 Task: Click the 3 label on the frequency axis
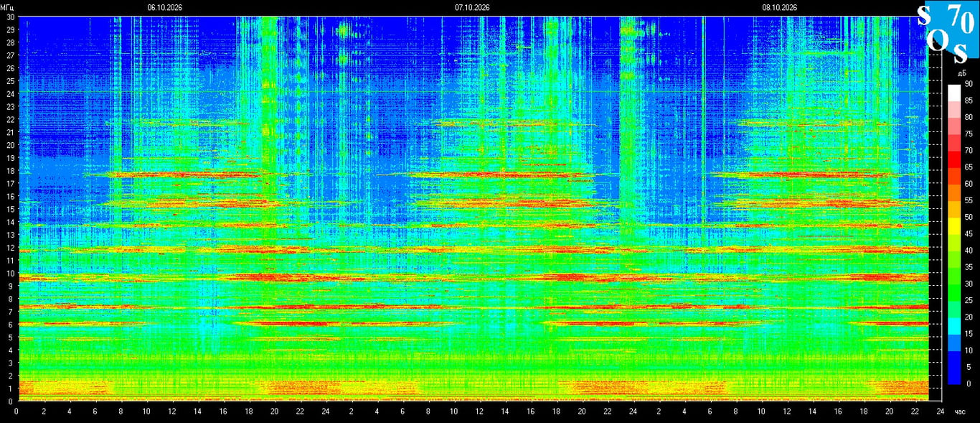[12, 363]
